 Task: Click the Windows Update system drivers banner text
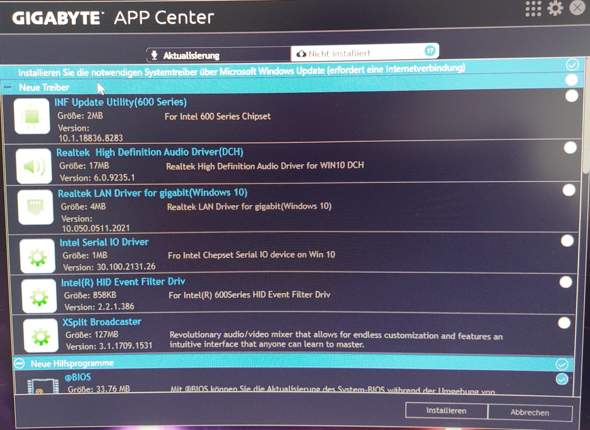(242, 70)
